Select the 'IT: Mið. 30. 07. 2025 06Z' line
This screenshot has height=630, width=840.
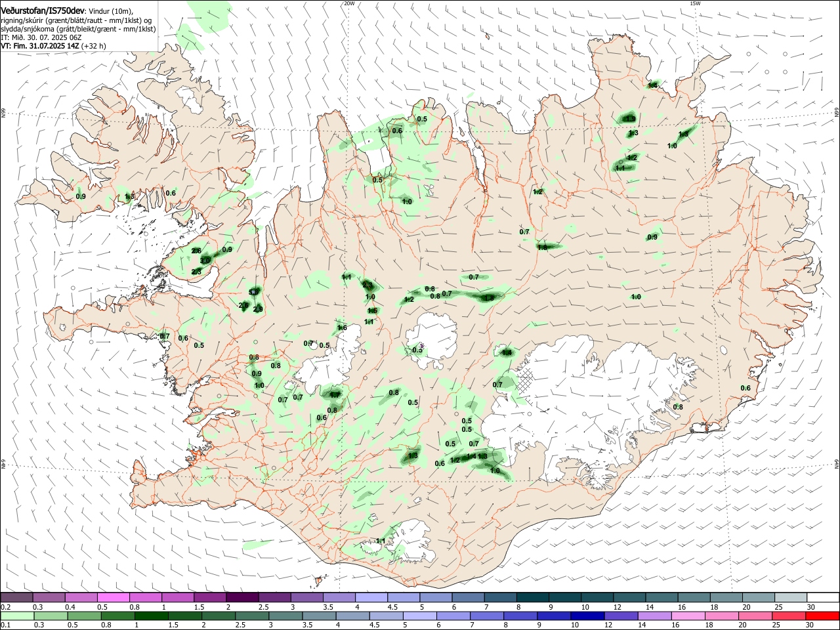click(x=41, y=37)
